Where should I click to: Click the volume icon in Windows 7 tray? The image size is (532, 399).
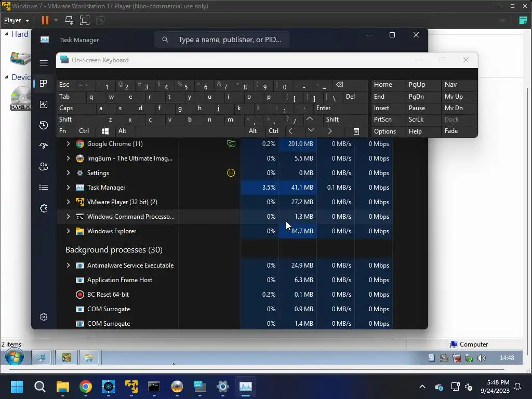coord(481,358)
